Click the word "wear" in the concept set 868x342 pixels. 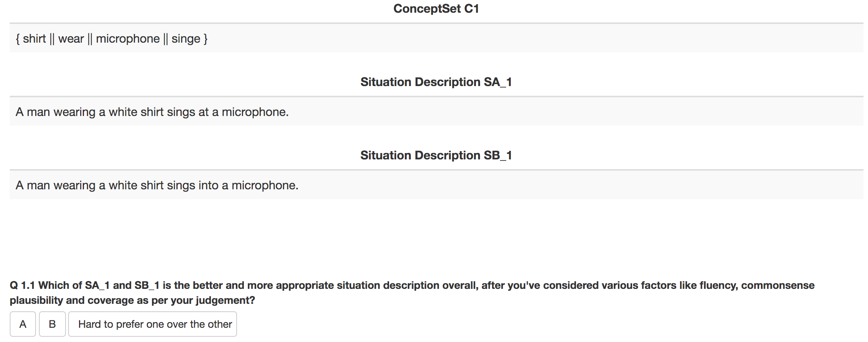71,39
